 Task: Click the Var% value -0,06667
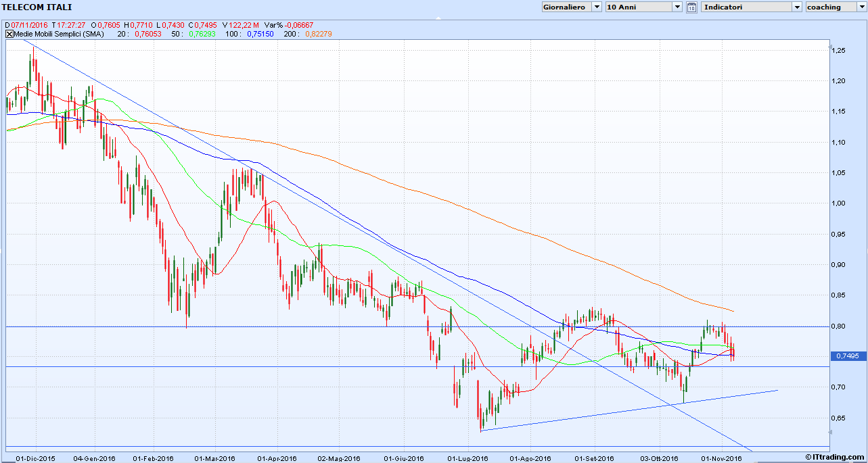coord(298,25)
